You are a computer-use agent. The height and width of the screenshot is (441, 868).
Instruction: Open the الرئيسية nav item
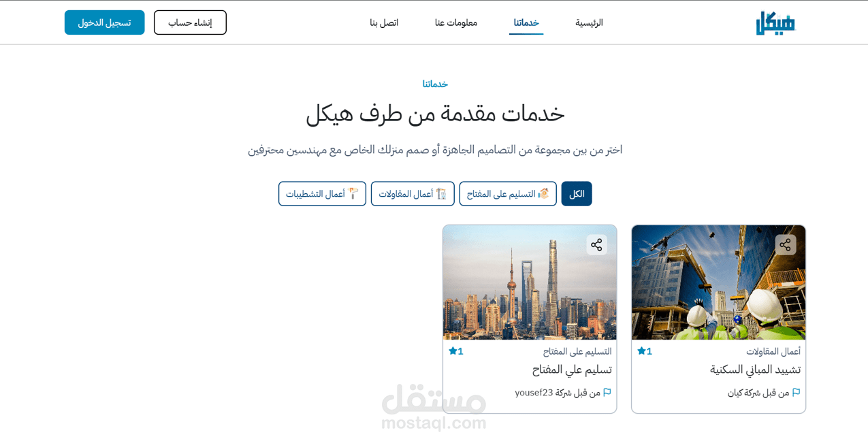[x=589, y=22]
